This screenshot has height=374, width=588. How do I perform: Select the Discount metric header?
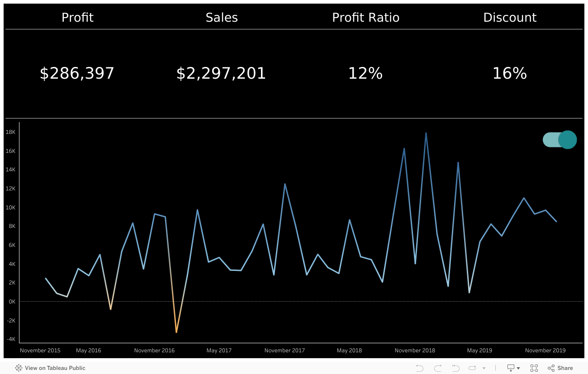510,18
